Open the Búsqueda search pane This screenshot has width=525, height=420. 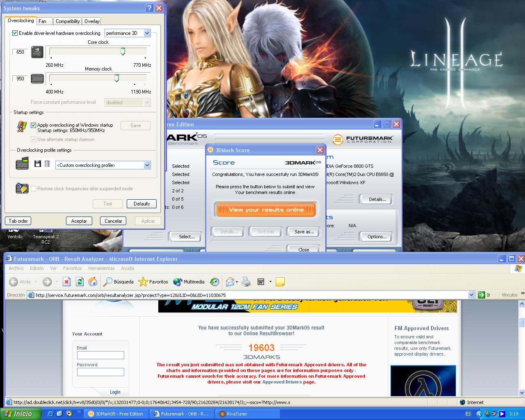pyautogui.click(x=119, y=282)
